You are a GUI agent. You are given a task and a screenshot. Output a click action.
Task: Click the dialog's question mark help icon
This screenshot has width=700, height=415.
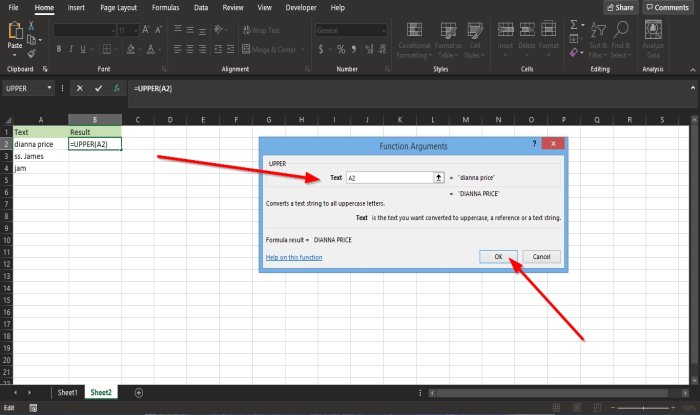tap(534, 145)
